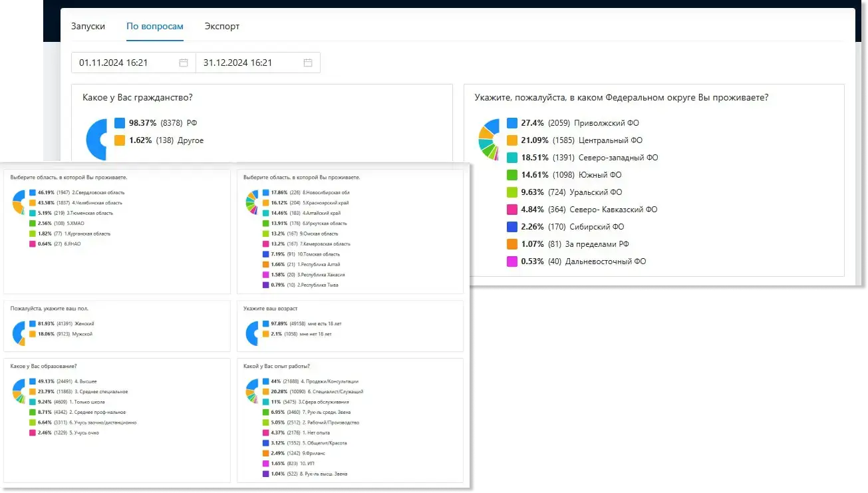Screen dimensions: 868x493
Task: Open the Экспорт tab
Action: (x=222, y=27)
